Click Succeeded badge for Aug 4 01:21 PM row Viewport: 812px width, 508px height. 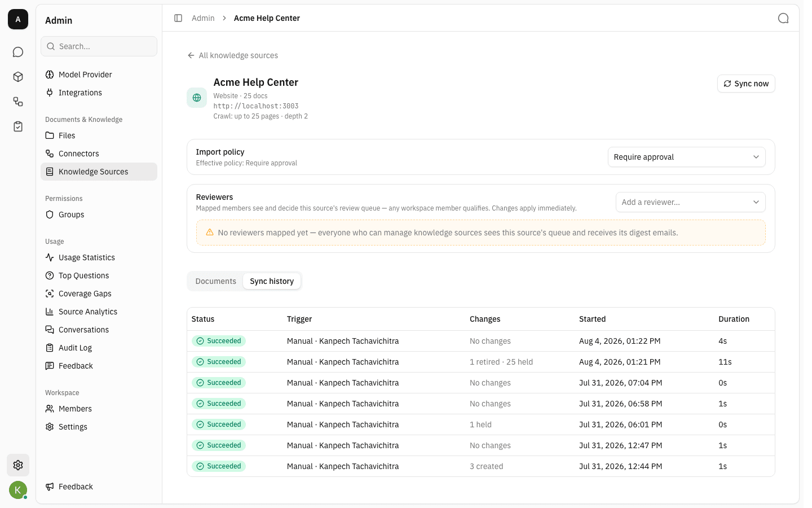(x=219, y=362)
